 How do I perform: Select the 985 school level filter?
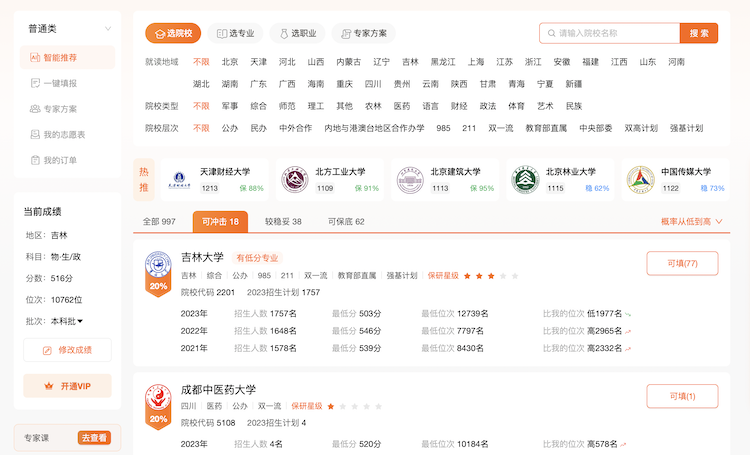443,128
